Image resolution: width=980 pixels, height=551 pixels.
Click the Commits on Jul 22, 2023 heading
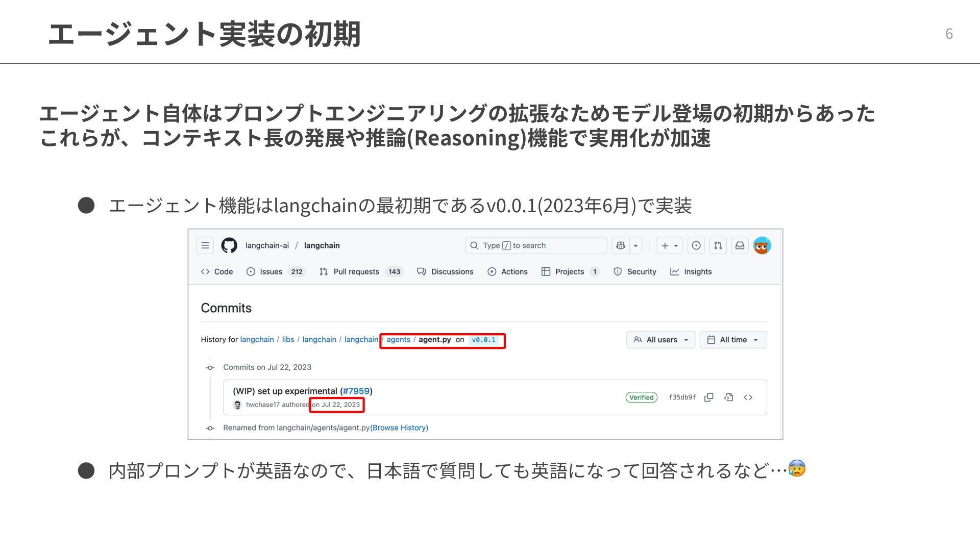click(x=267, y=367)
